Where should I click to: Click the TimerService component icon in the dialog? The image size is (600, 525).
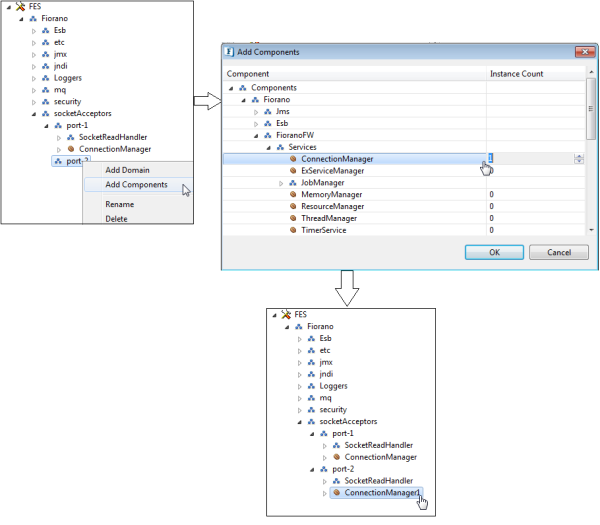point(292,230)
